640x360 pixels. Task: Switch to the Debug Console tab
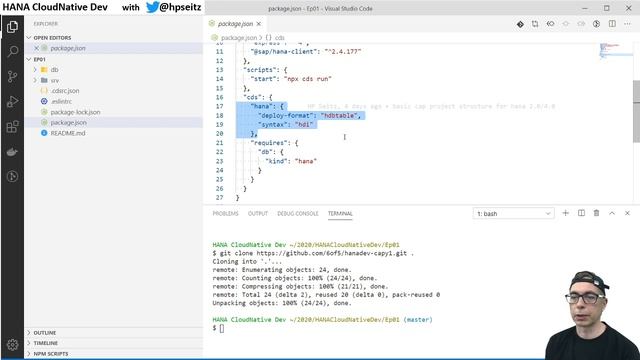pyautogui.click(x=298, y=213)
